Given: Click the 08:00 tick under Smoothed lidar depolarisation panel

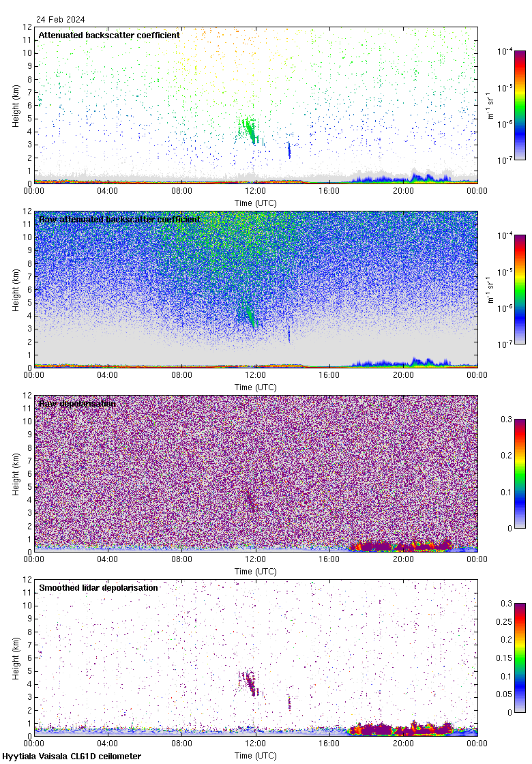Looking at the screenshot, I should pyautogui.click(x=181, y=743).
